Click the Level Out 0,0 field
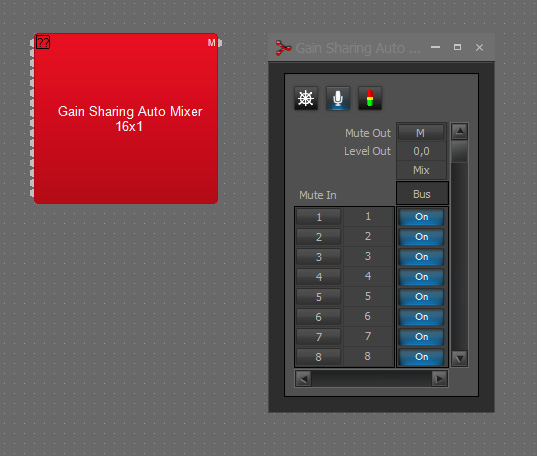Screen dimensions: 537x456 point(421,151)
